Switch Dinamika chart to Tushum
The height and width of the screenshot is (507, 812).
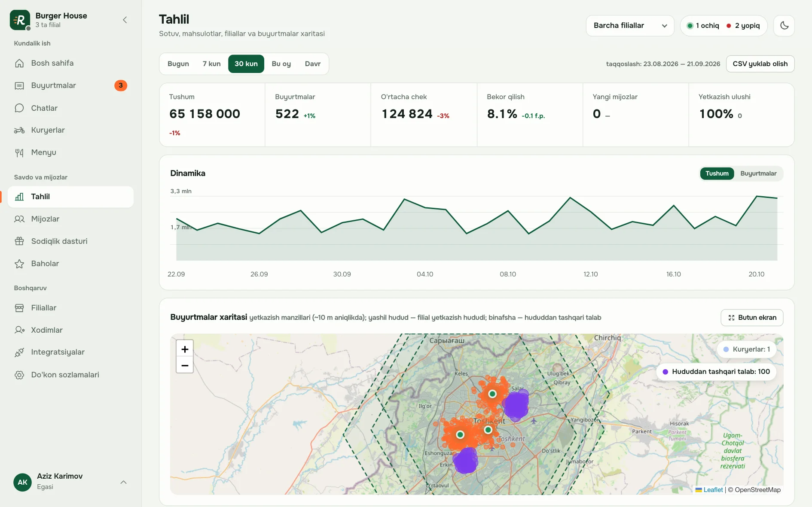point(717,173)
